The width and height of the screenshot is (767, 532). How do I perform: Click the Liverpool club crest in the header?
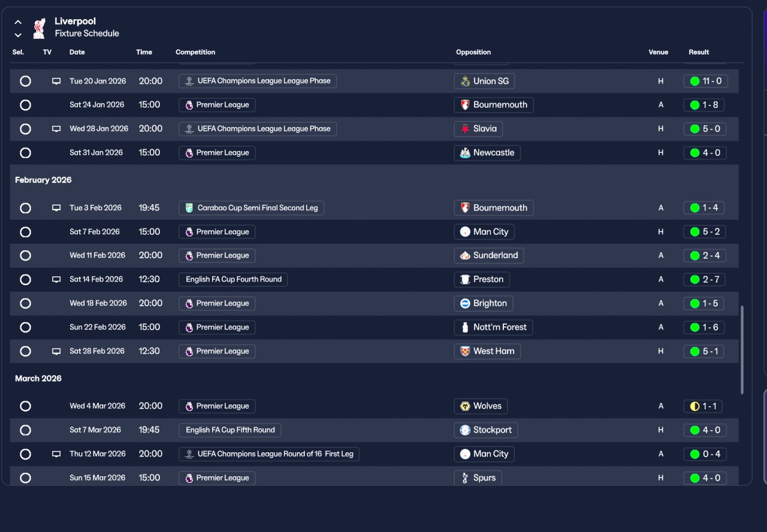pos(39,28)
